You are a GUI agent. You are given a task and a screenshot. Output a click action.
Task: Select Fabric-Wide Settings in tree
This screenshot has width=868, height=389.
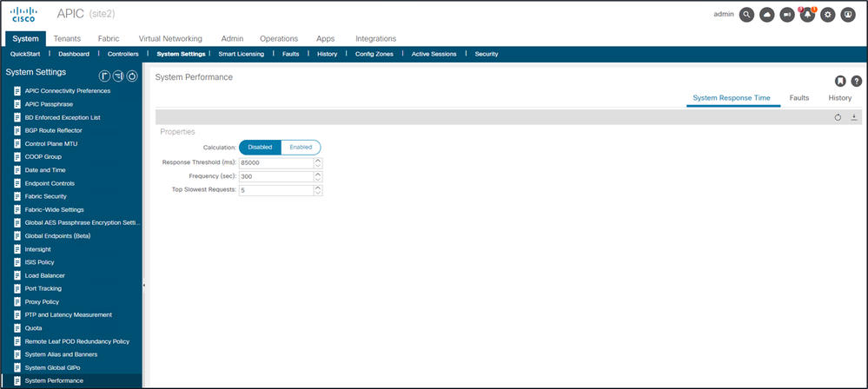[x=54, y=210]
